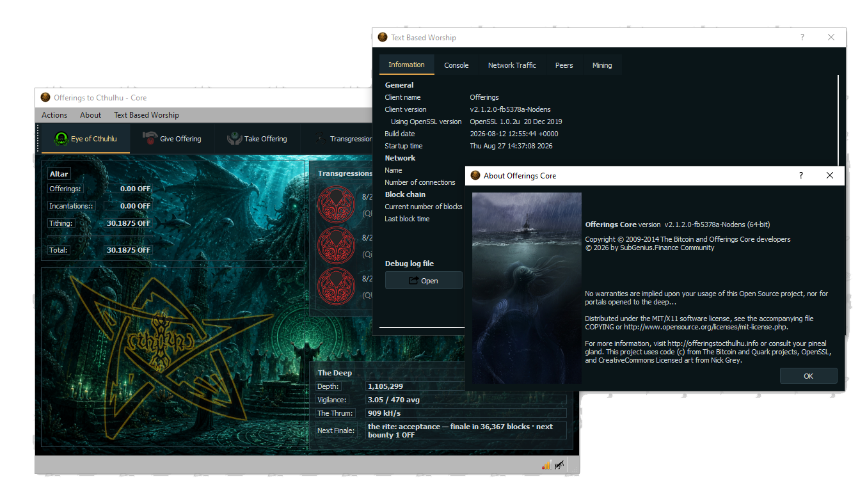Click the MIT/X11 software license paragraph
This screenshot has width=867, height=504.
pos(699,322)
